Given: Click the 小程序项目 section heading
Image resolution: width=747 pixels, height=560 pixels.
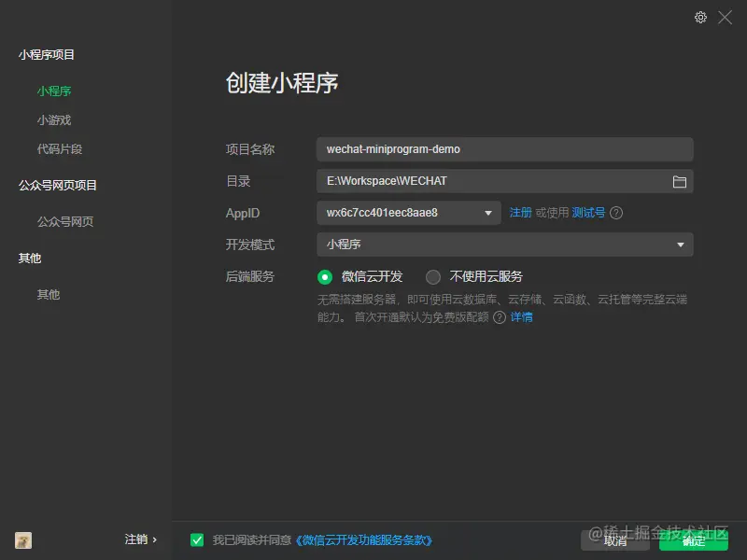Looking at the screenshot, I should 47,55.
